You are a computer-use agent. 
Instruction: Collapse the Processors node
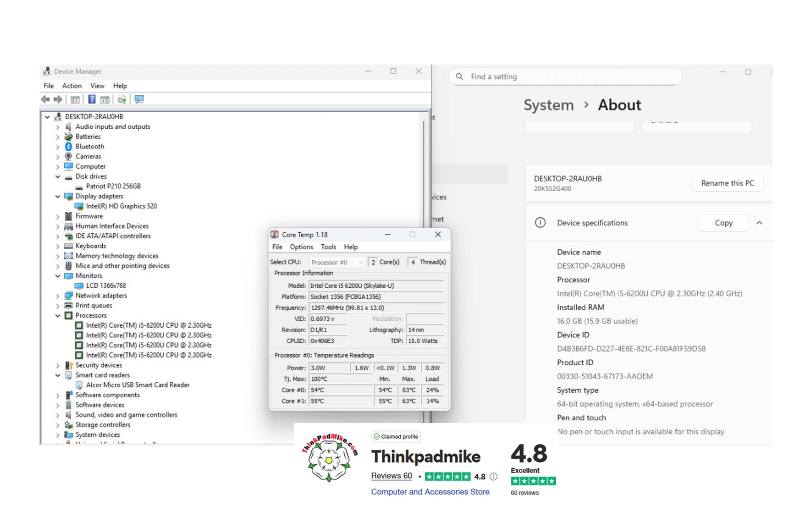click(x=58, y=316)
